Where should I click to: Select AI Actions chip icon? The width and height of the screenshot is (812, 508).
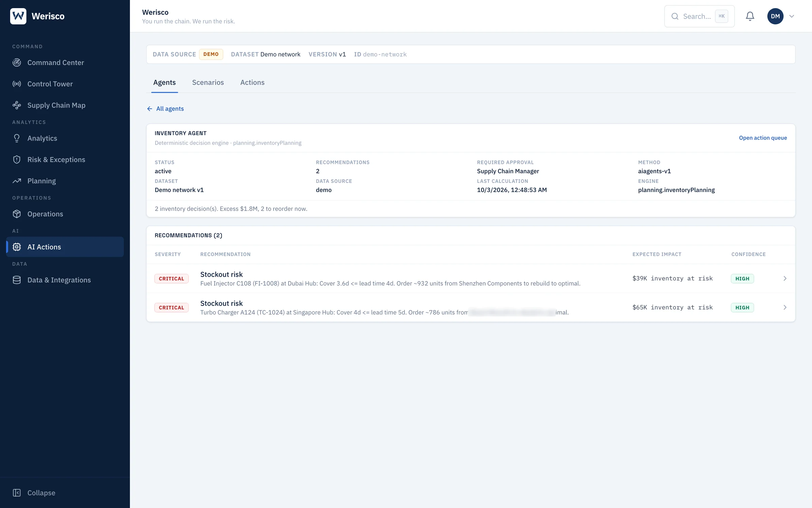pyautogui.click(x=17, y=247)
